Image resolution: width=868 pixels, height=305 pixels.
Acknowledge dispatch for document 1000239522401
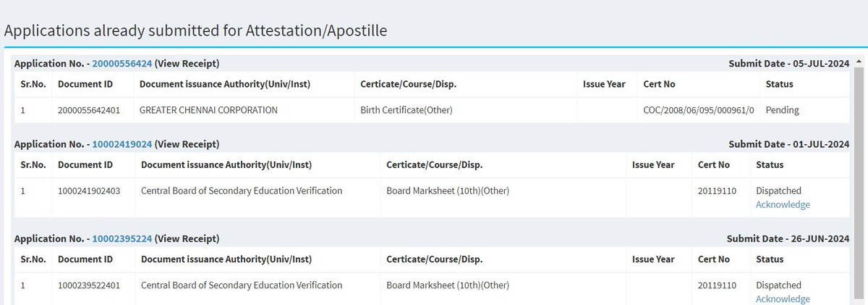click(x=783, y=299)
